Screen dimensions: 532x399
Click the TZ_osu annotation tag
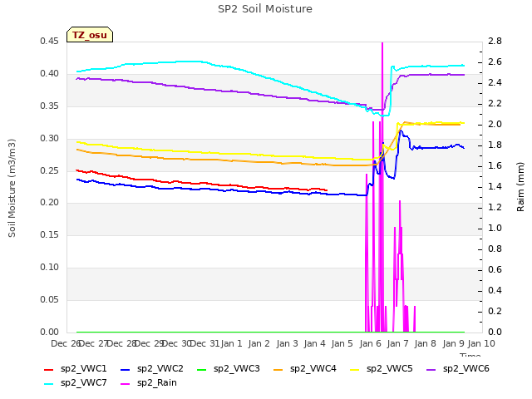90,35
